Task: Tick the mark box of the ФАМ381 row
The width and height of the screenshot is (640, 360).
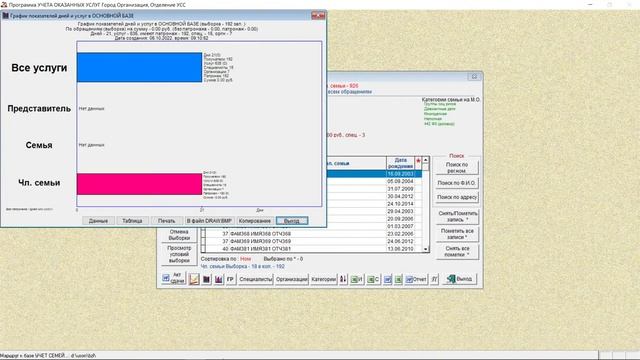Action: coord(204,249)
